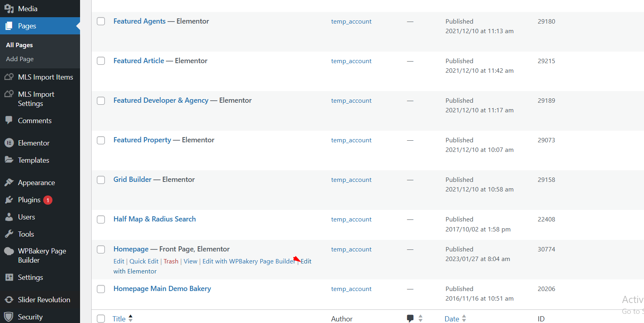
Task: Open MLS Import Settings menu item
Action: tap(36, 99)
